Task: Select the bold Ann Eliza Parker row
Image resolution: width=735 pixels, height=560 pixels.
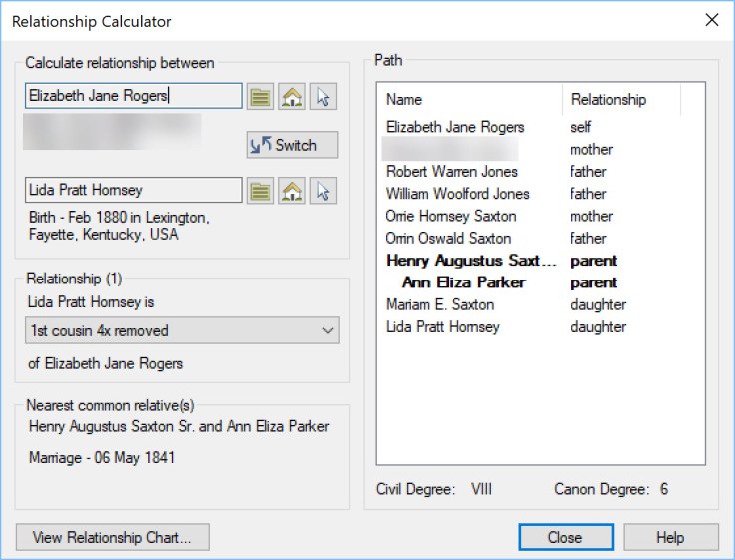Action: pyautogui.click(x=541, y=282)
